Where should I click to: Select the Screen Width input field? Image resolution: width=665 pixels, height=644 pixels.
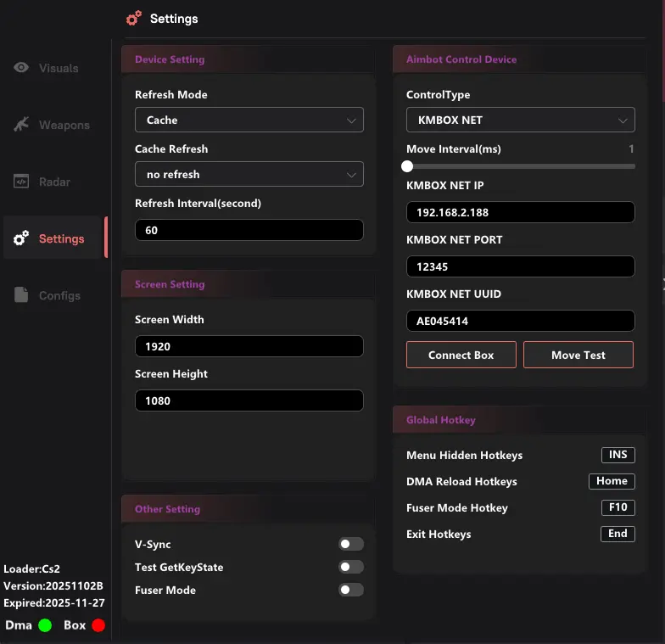(249, 346)
